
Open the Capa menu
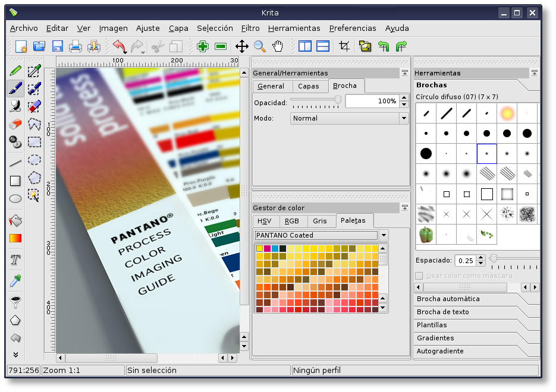pyautogui.click(x=178, y=29)
